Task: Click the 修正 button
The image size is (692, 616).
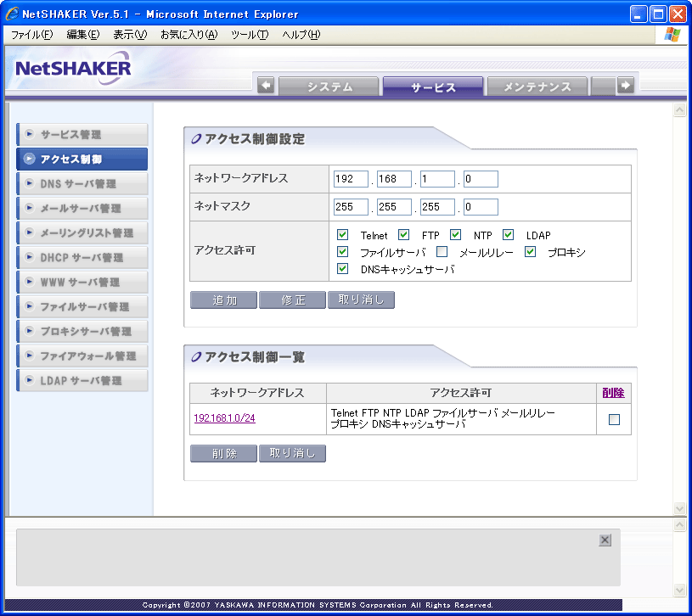Action: [x=292, y=300]
